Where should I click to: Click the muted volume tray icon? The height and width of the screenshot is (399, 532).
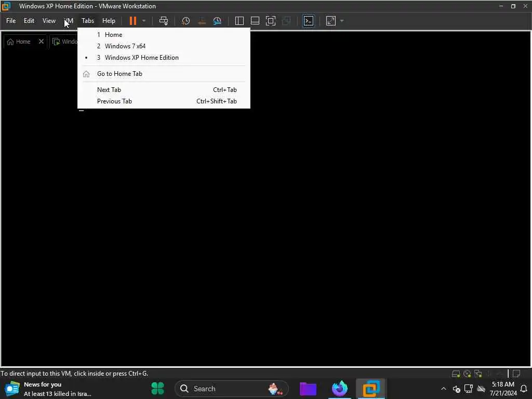point(456,389)
